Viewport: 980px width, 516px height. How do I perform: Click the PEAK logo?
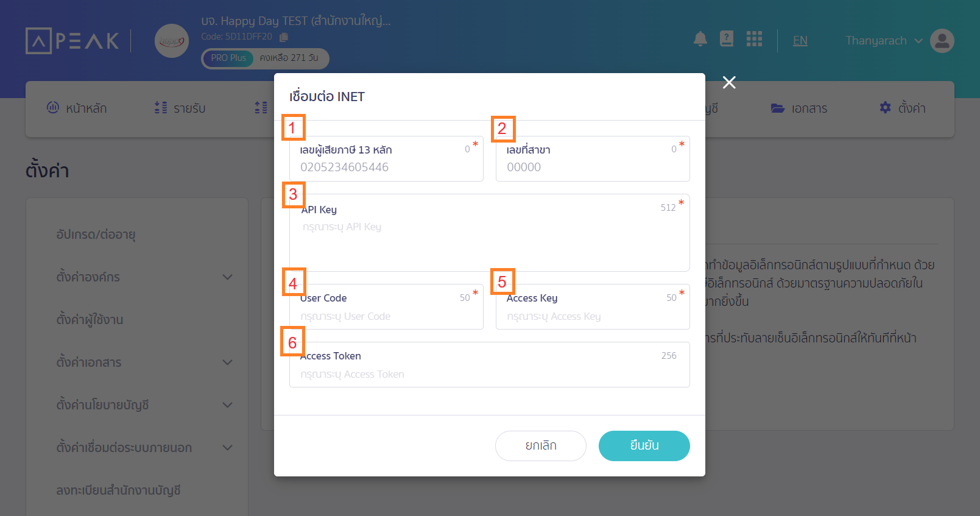72,41
